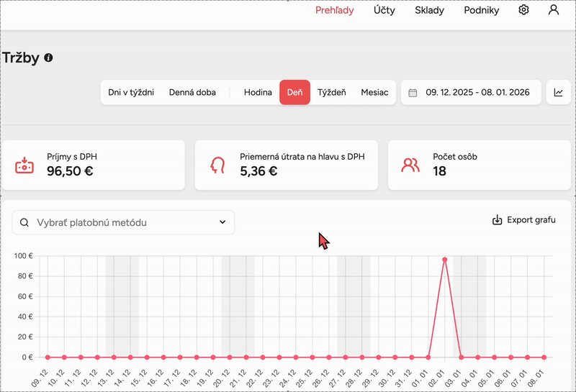Viewport: 576px width, 392px height.
Task: Click the calendar icon in date range
Action: pyautogui.click(x=413, y=92)
